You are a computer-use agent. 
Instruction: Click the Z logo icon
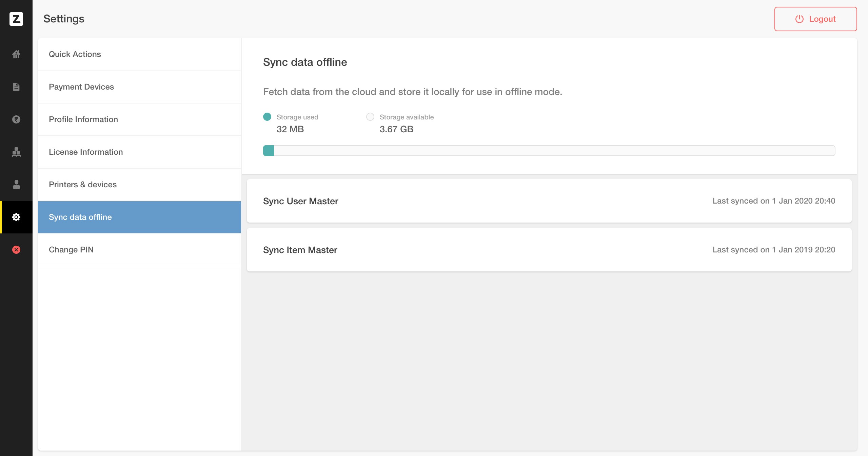16,19
